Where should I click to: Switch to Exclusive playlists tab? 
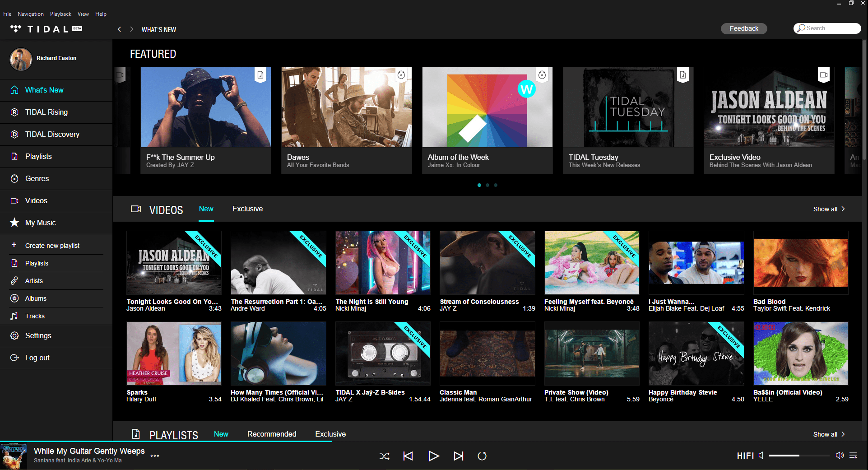click(x=330, y=434)
